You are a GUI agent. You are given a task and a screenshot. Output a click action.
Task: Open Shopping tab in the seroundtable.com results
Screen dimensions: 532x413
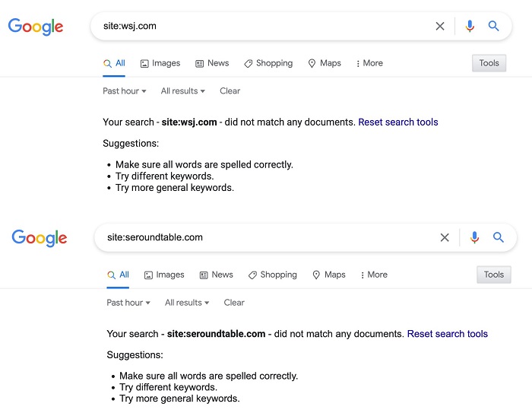[272, 275]
